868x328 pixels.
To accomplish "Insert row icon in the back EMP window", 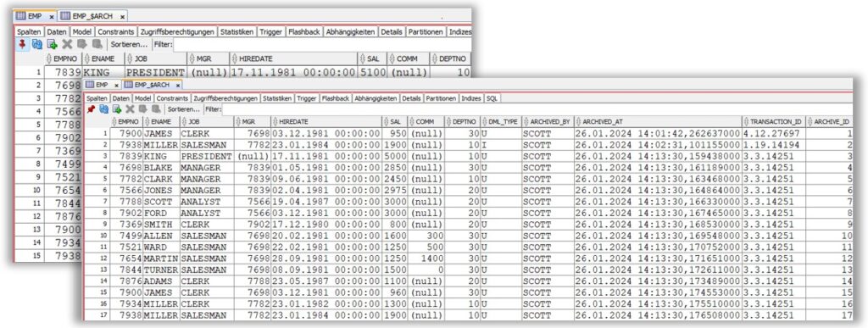I will 52,44.
